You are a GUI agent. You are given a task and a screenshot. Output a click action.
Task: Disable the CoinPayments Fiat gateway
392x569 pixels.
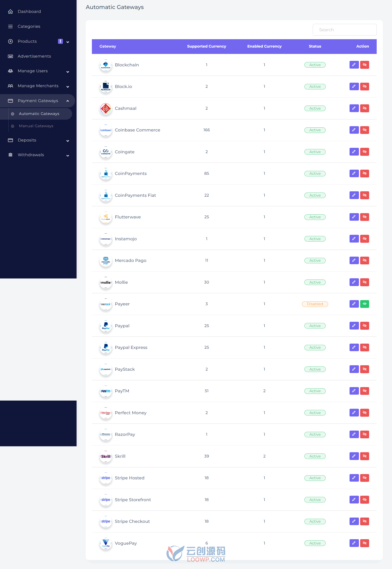(364, 195)
